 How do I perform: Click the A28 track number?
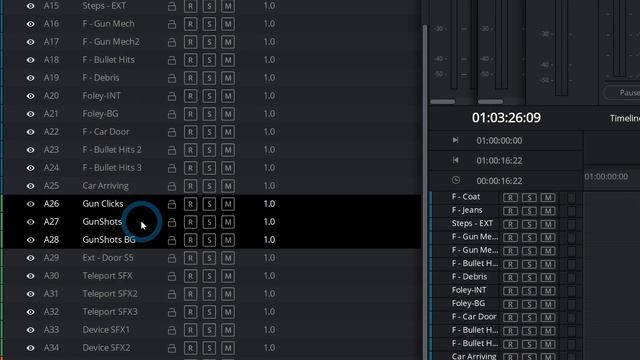(51, 240)
